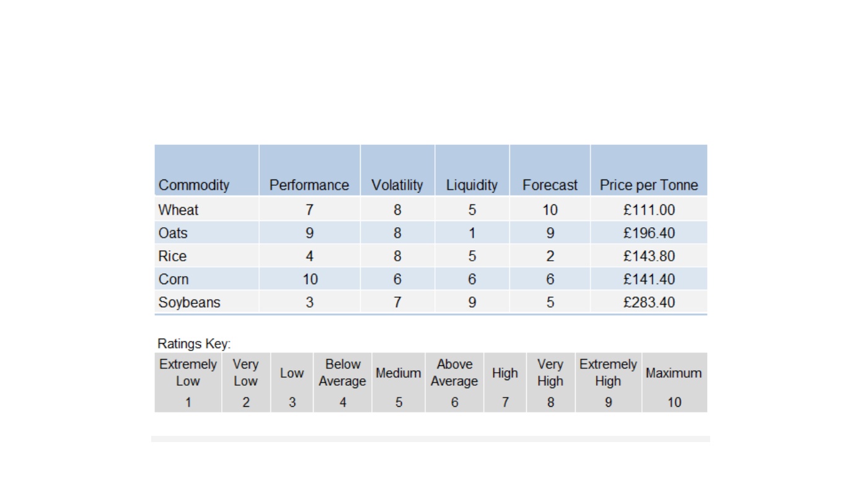Click Corn's Performance value 10
The height and width of the screenshot is (504, 862).
(310, 279)
